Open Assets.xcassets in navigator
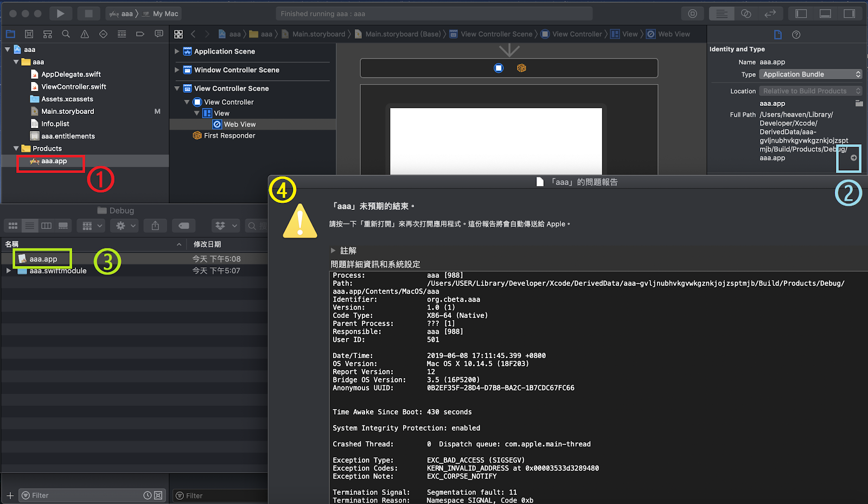868x504 pixels. pos(67,99)
